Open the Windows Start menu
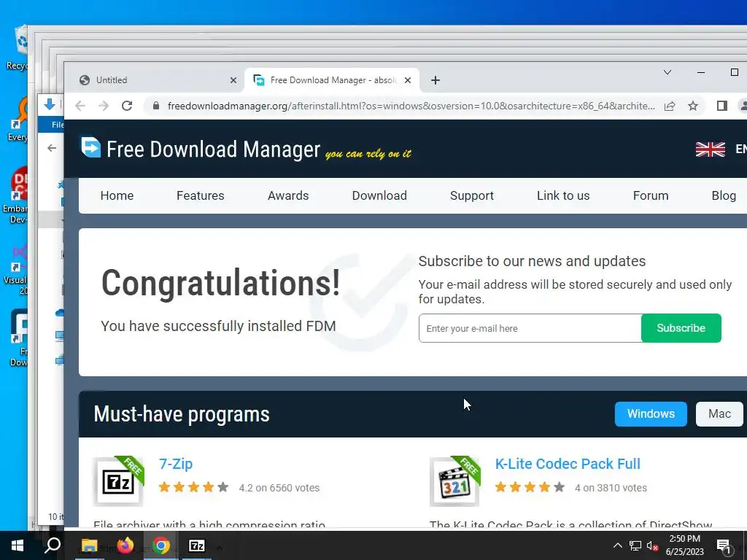Viewport: 747px width, 560px height. click(x=18, y=545)
